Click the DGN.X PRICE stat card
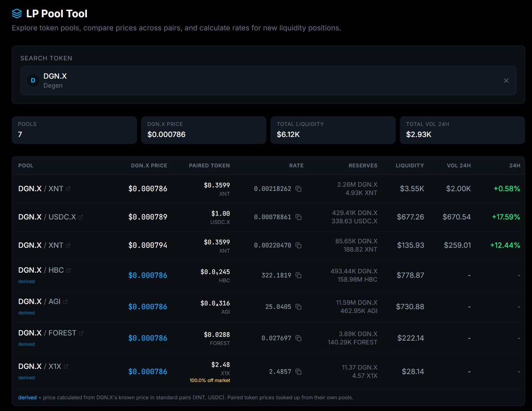532x411 pixels. (203, 130)
